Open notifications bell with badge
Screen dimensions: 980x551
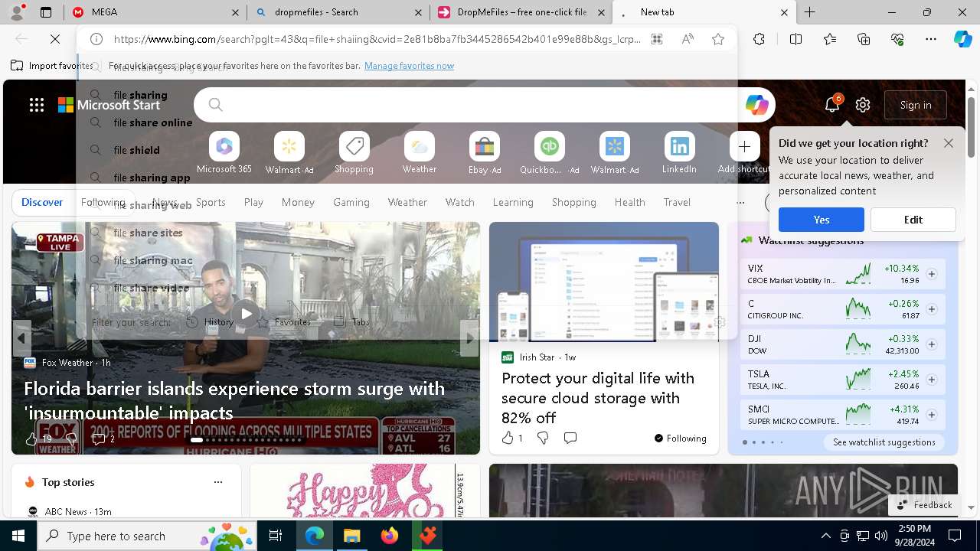click(x=832, y=105)
